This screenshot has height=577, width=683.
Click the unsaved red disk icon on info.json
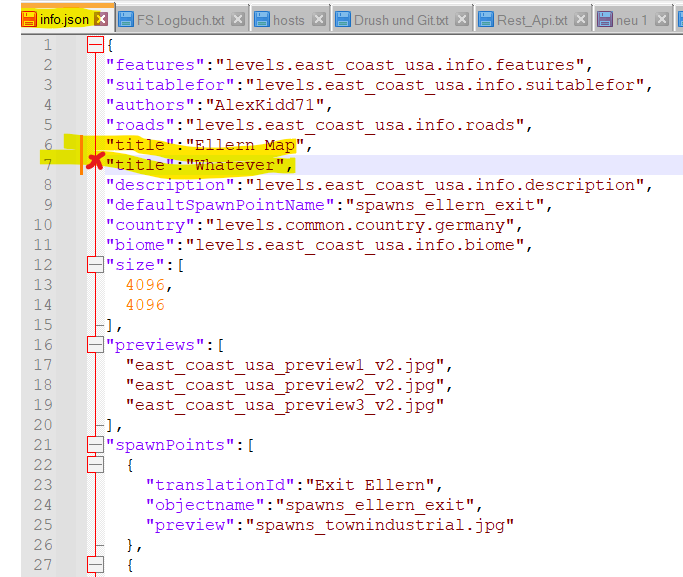(29, 20)
